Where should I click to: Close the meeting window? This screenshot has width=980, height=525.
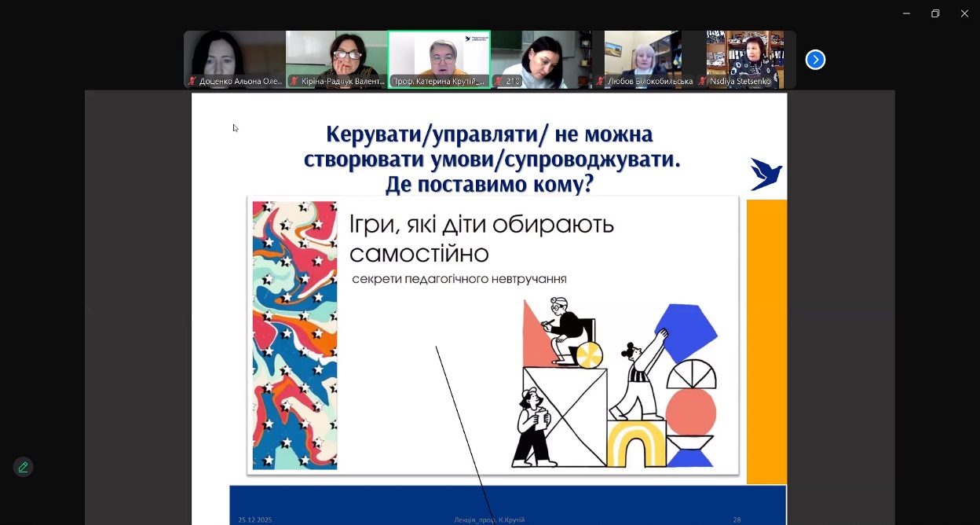point(964,13)
